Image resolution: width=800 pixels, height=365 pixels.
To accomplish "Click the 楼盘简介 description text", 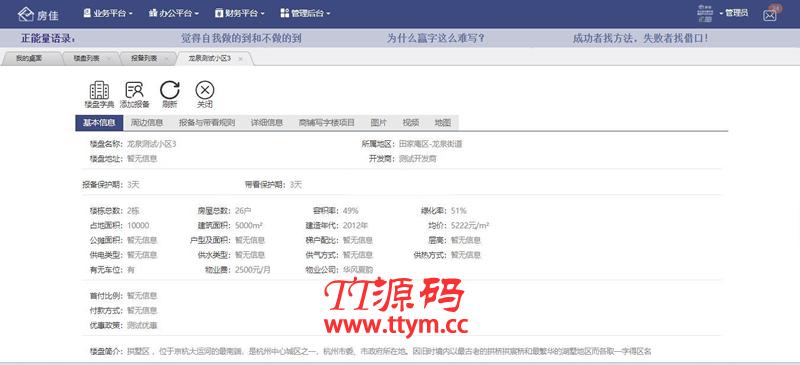I will (x=389, y=352).
